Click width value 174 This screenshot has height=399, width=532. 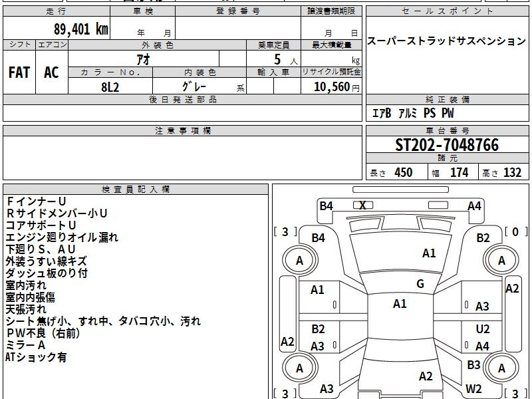pos(459,173)
